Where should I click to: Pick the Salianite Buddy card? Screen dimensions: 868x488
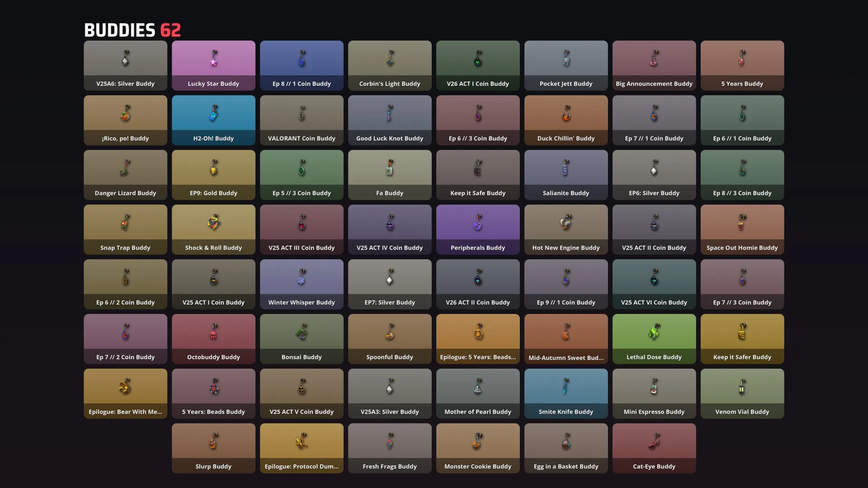point(566,175)
